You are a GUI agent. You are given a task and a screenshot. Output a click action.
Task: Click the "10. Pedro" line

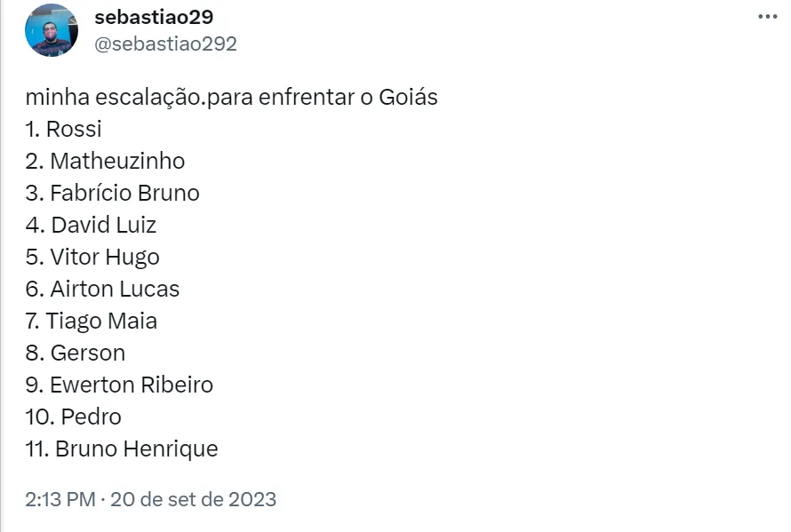click(x=74, y=417)
